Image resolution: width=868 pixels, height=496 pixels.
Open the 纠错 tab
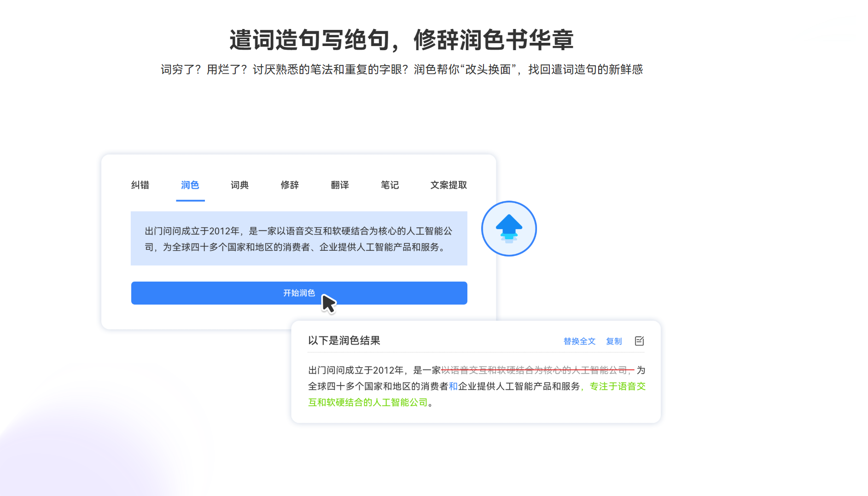tap(140, 185)
